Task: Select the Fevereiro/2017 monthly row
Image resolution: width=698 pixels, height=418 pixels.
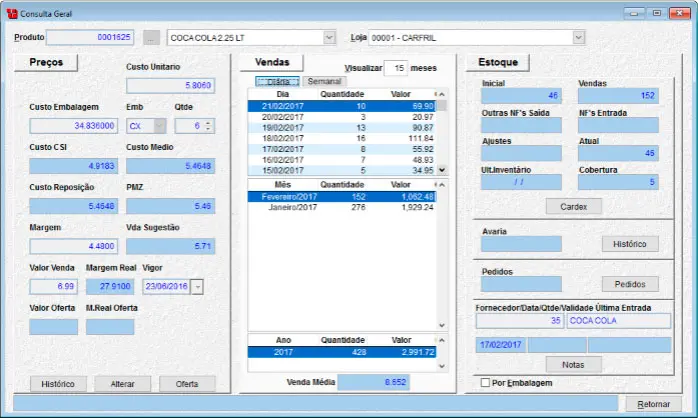Action: point(341,197)
